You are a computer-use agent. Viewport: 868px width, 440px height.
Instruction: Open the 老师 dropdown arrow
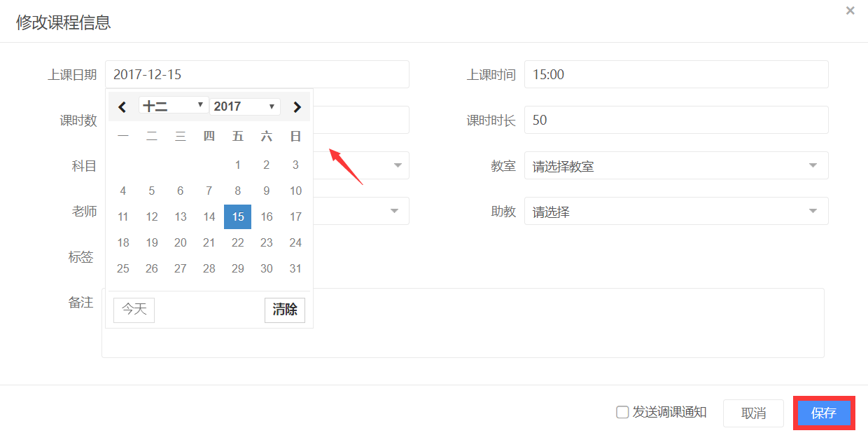pyautogui.click(x=395, y=211)
